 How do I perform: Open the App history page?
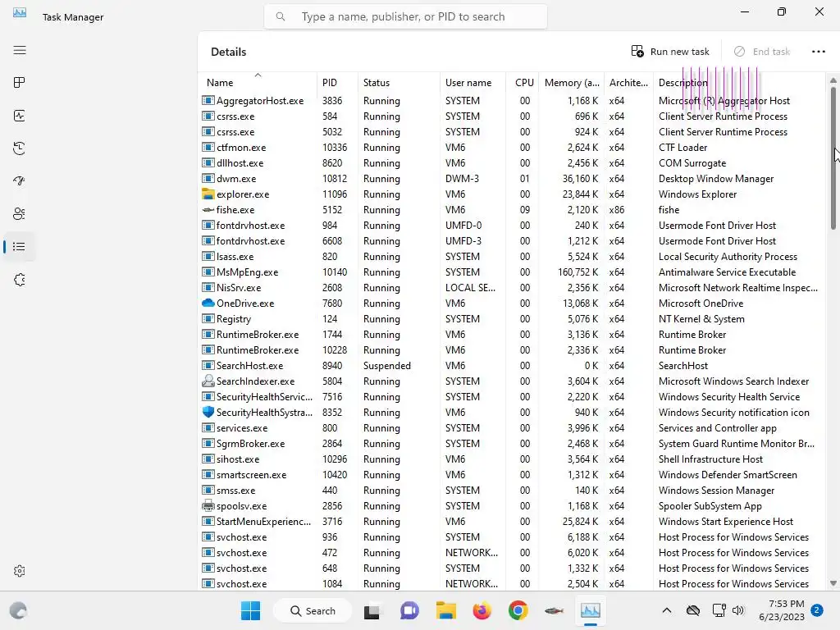20,148
